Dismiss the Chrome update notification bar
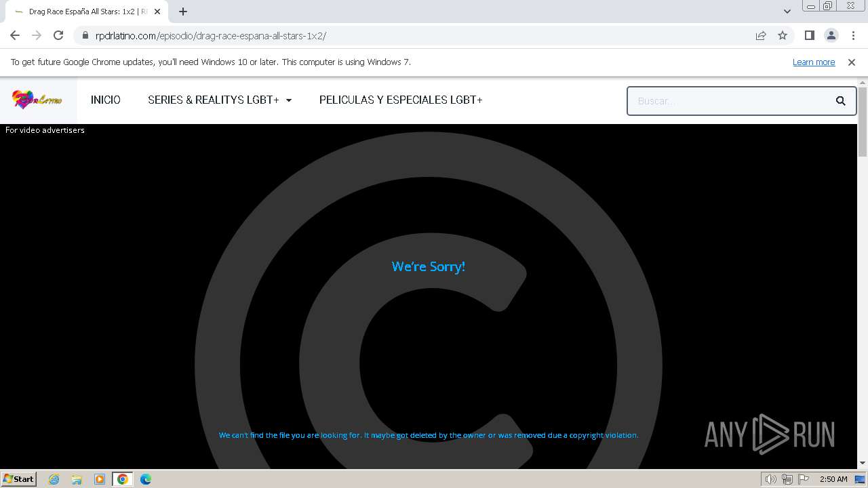 point(852,62)
